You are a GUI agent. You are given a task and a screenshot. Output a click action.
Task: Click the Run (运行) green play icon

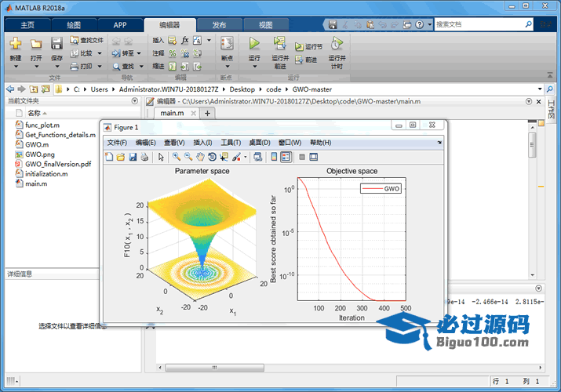(254, 43)
